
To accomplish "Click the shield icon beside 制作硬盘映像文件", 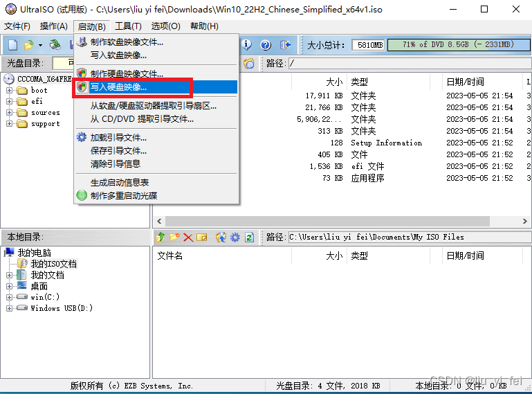I will (82, 73).
